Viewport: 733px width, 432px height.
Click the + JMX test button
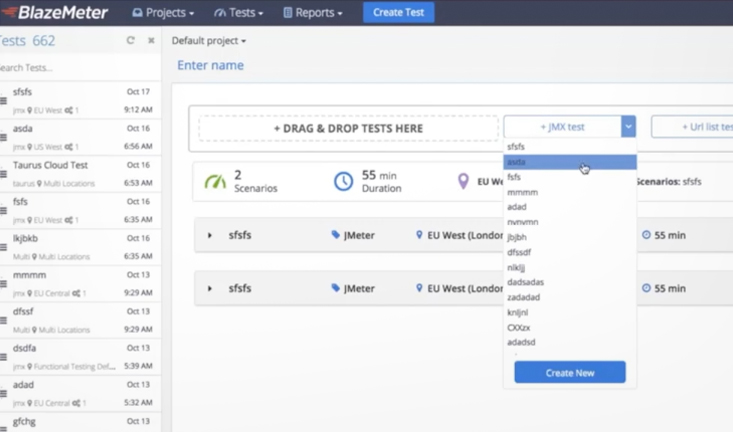(562, 127)
